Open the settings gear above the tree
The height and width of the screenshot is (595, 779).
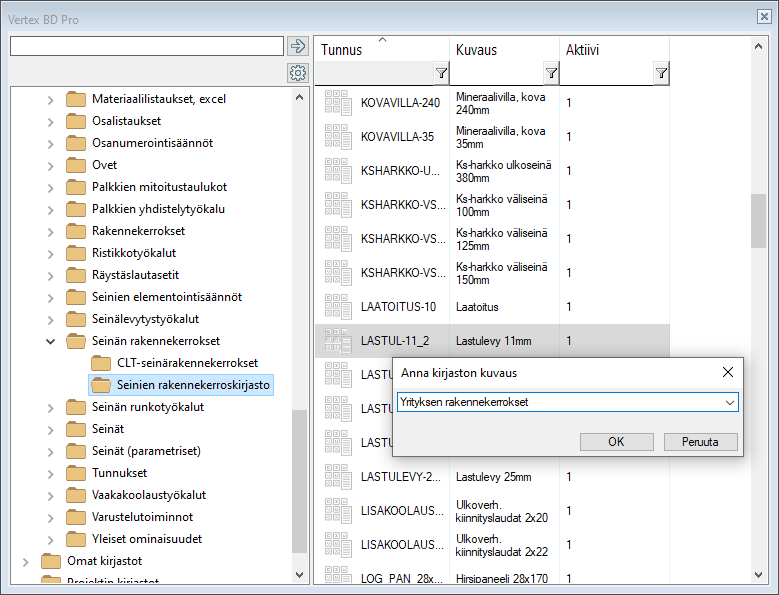click(x=297, y=73)
